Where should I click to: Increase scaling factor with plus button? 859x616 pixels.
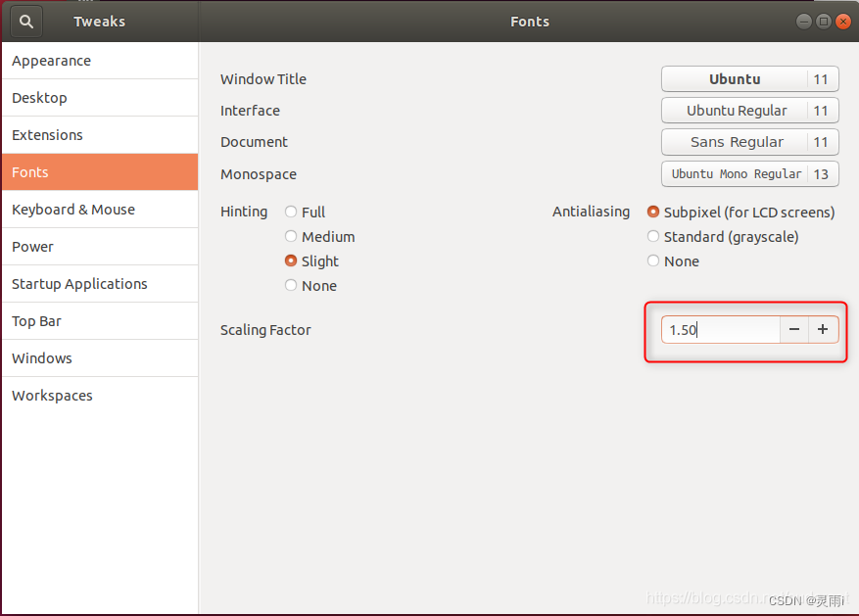click(823, 330)
